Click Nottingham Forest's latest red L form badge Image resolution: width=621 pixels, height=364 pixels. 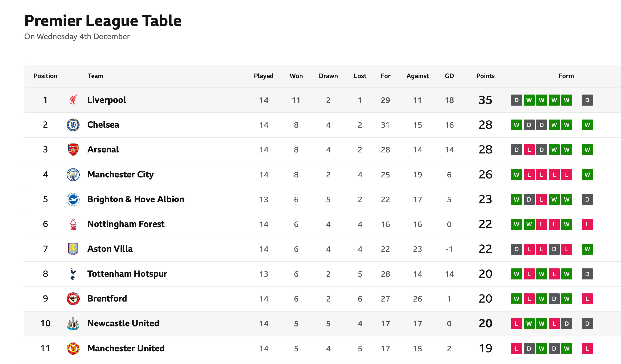(x=587, y=224)
